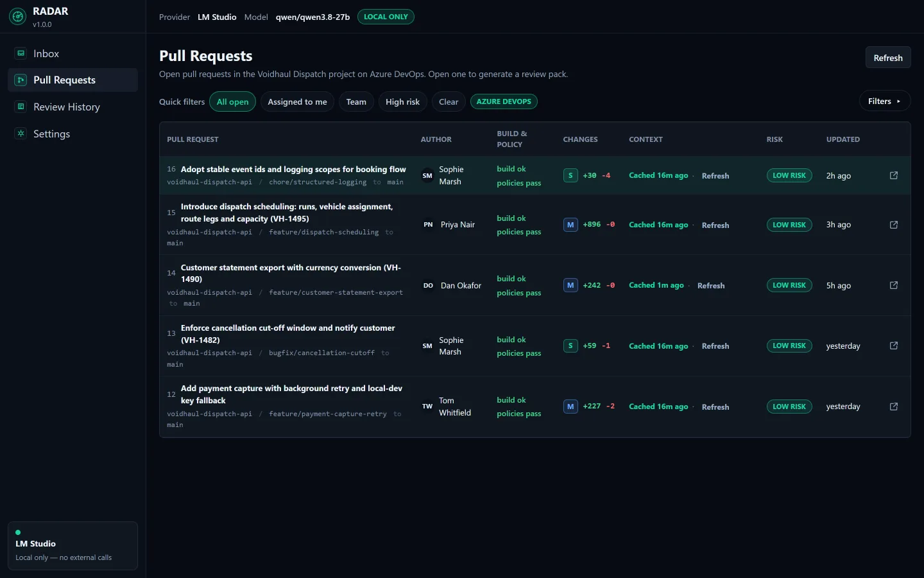Click the Inbox icon
Viewport: 924px width, 578px height.
[21, 53]
